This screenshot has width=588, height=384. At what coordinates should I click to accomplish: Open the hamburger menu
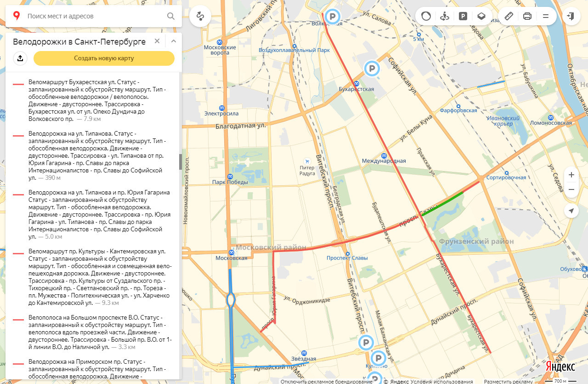(546, 16)
